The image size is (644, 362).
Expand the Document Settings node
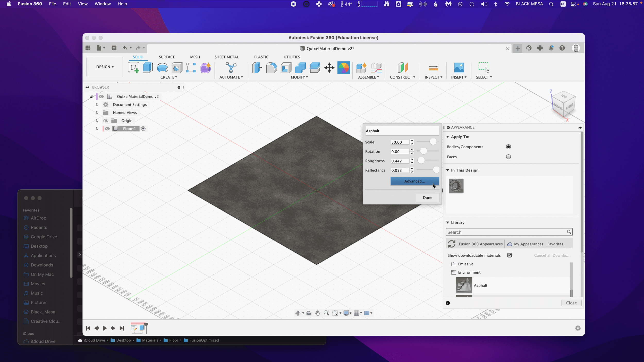pos(97,105)
